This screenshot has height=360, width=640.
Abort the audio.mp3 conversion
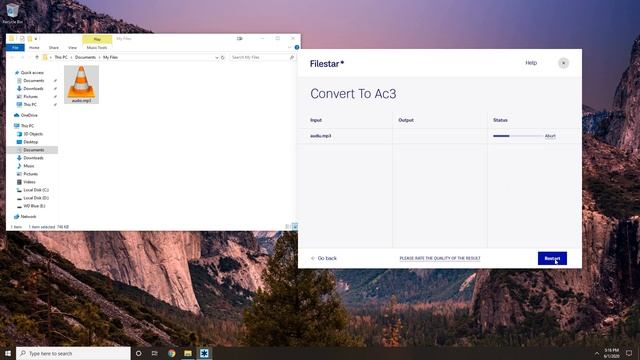(550, 136)
